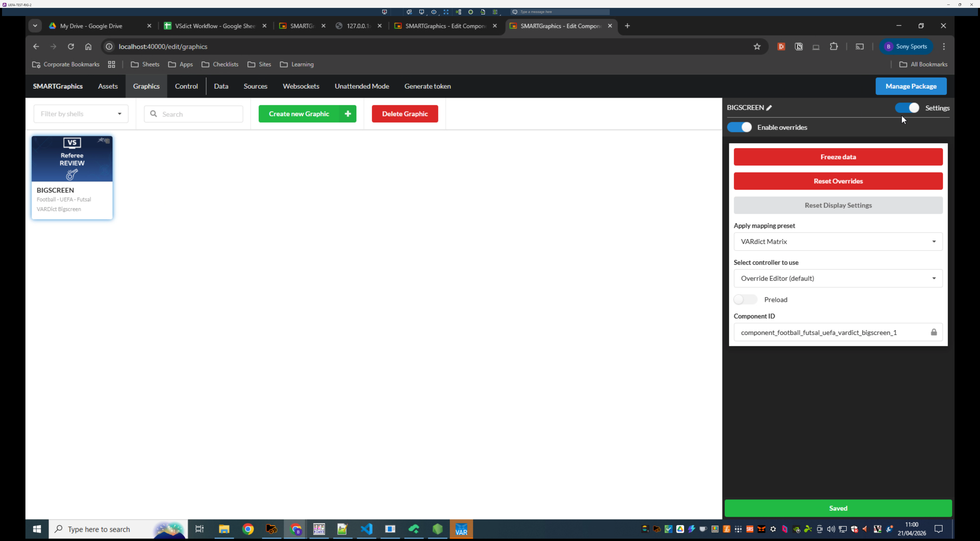980x541 pixels.
Task: Open the browser Extensions puzzle icon
Action: (834, 47)
